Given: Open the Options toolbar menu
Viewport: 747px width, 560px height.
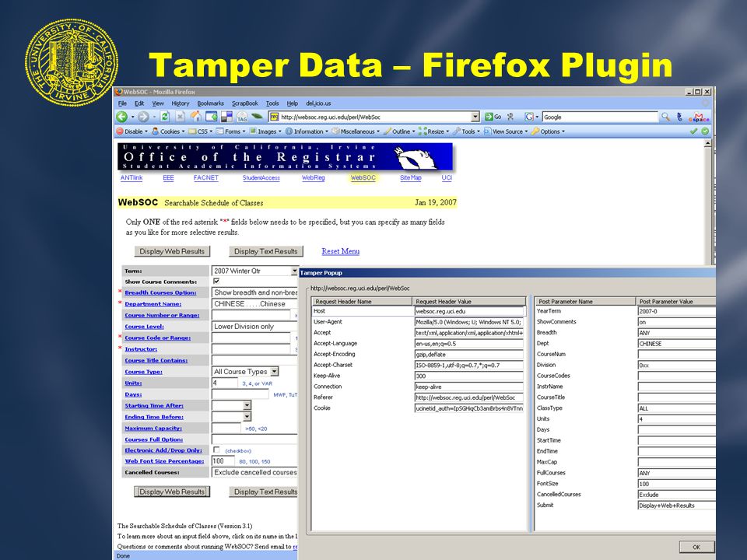Looking at the screenshot, I should [548, 131].
